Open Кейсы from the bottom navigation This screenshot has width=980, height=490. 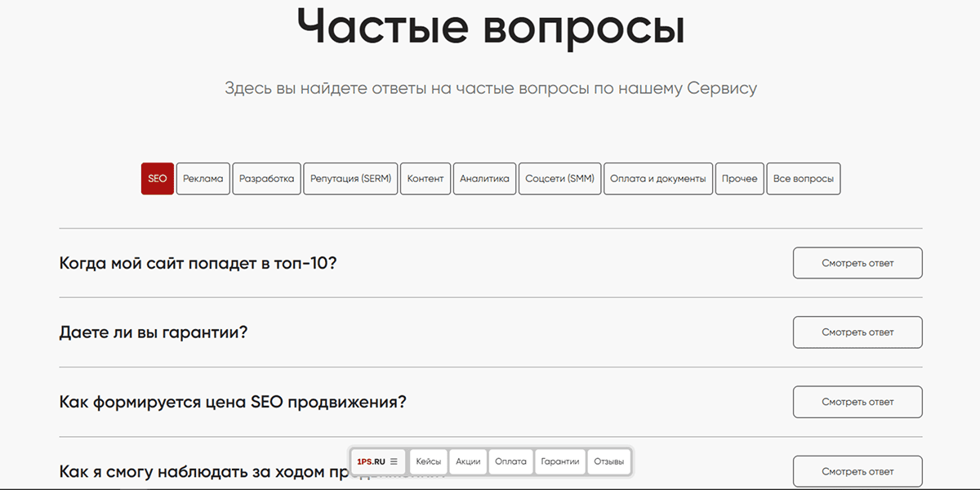click(x=428, y=461)
